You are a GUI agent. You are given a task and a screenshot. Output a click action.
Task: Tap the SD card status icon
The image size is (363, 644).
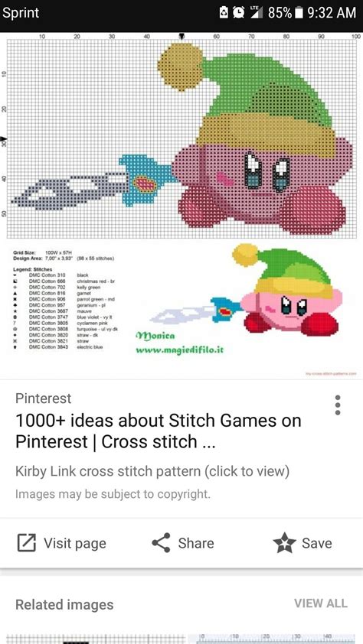(x=224, y=12)
